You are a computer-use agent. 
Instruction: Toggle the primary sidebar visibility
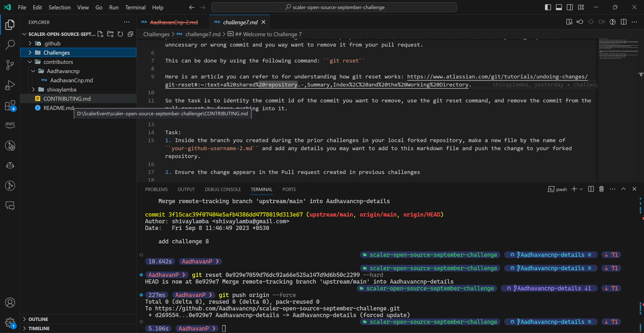pos(548,7)
